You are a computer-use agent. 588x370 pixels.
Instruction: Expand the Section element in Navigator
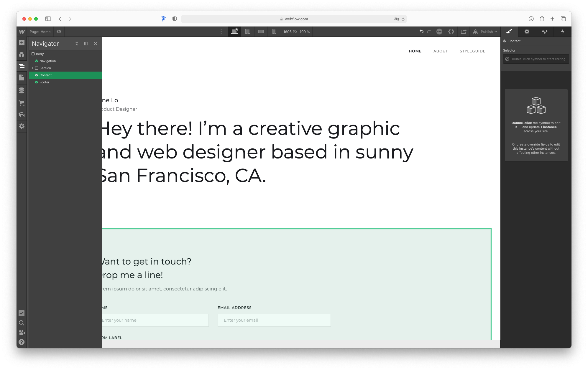(33, 68)
